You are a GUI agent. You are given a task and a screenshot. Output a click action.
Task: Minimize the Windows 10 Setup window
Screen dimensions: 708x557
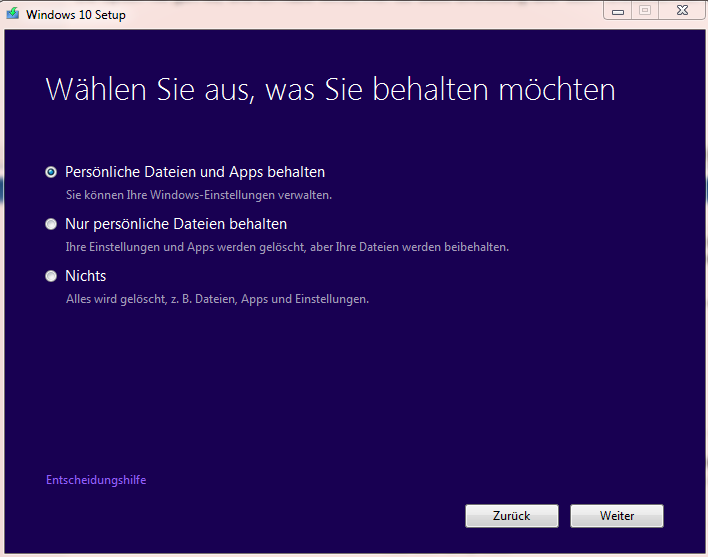(618, 11)
